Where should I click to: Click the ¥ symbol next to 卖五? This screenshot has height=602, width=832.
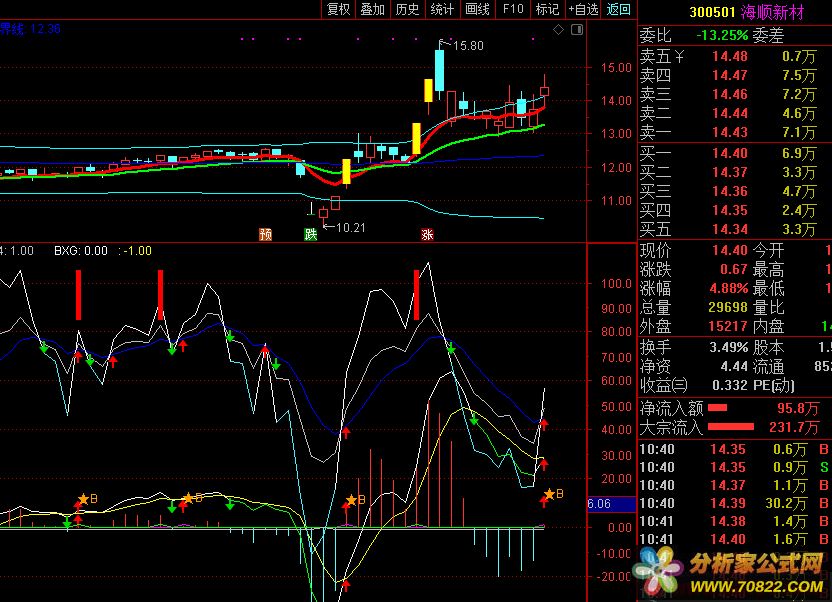point(679,56)
